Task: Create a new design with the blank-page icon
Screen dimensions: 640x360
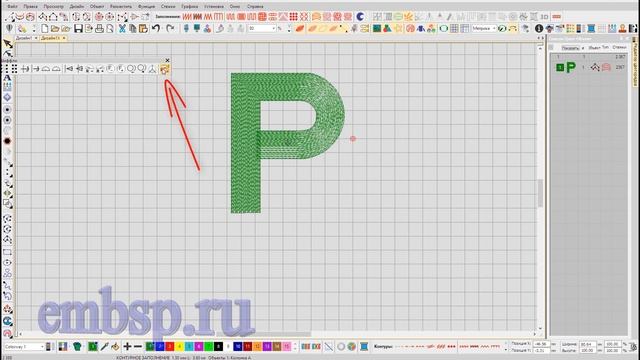Action: point(44,28)
